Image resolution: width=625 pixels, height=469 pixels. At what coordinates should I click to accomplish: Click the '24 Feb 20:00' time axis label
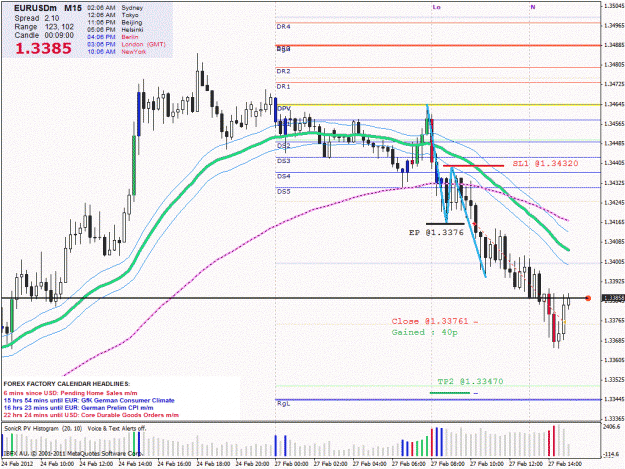point(253,464)
